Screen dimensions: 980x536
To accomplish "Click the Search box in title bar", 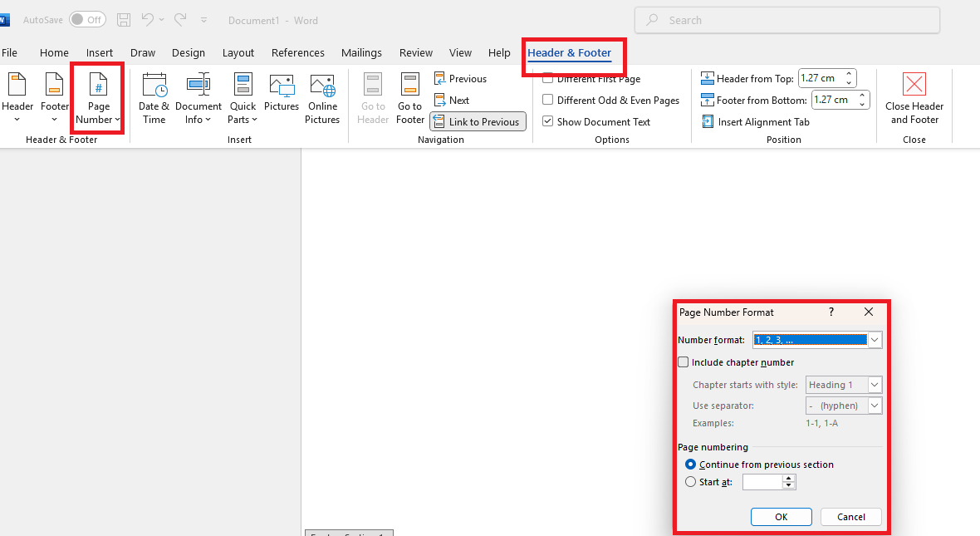I will [x=786, y=20].
